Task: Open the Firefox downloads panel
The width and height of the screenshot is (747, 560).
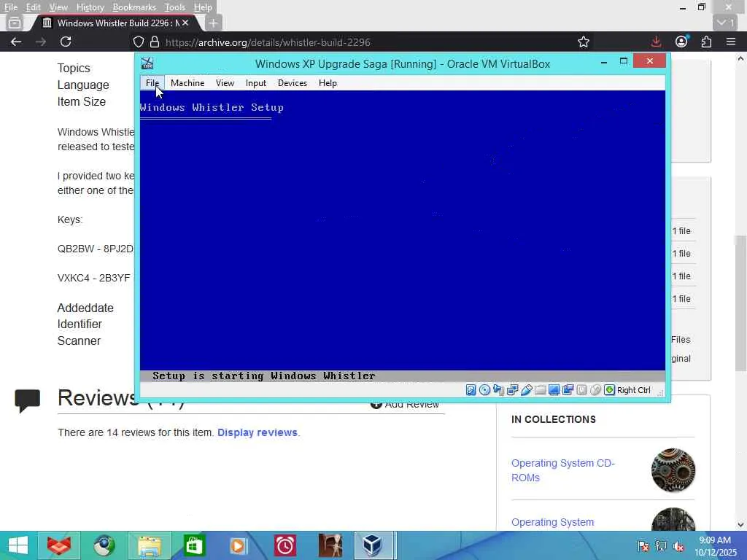Action: click(656, 42)
